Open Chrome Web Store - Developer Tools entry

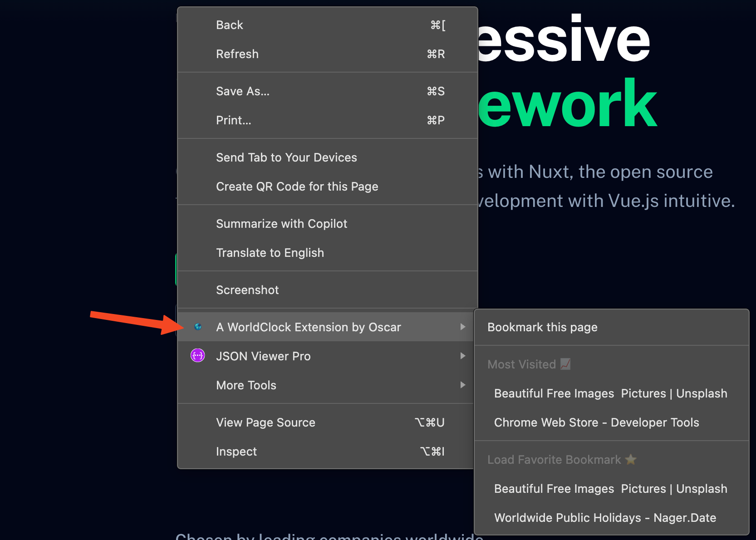point(596,422)
